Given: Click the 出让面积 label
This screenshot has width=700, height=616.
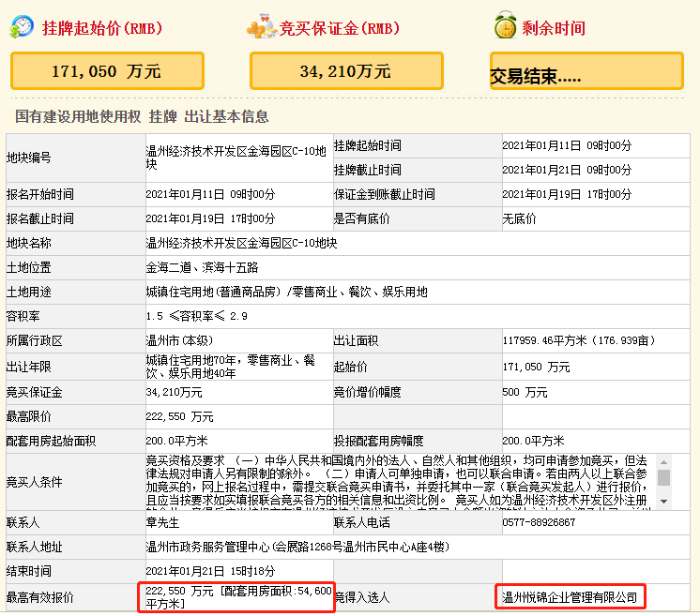Looking at the screenshot, I should (x=357, y=340).
